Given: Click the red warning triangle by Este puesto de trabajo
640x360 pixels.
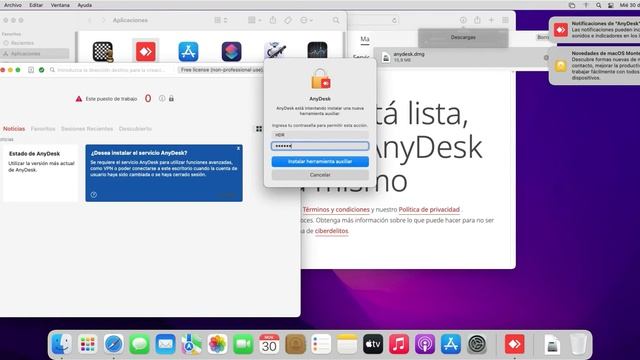Looking at the screenshot, I should (x=79, y=99).
